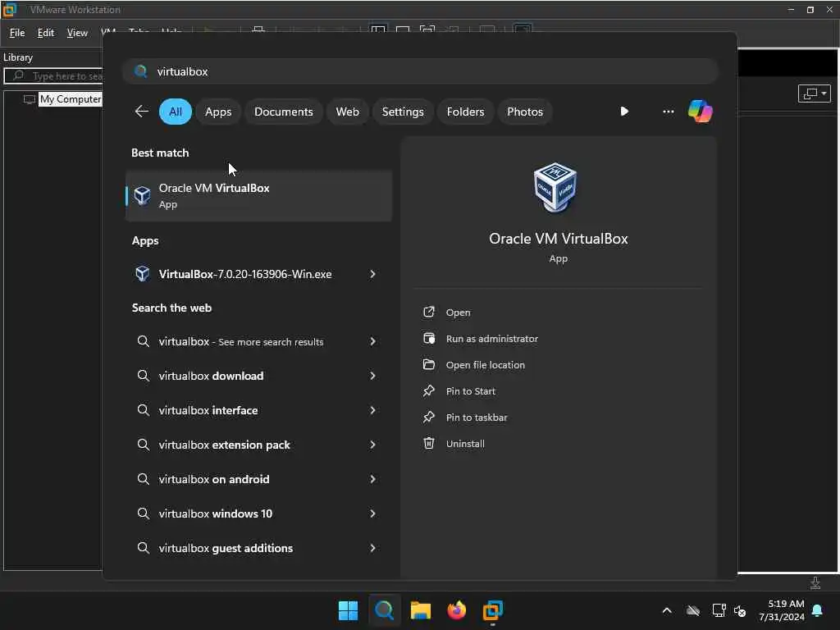840x630 pixels.
Task: Switch to the Folders filter tab
Action: 465,112
